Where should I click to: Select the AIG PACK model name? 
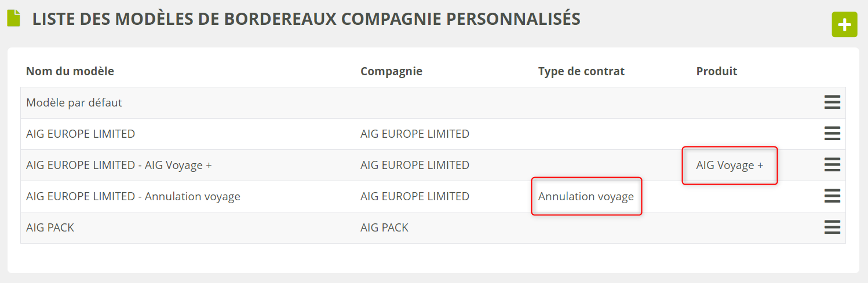[50, 227]
